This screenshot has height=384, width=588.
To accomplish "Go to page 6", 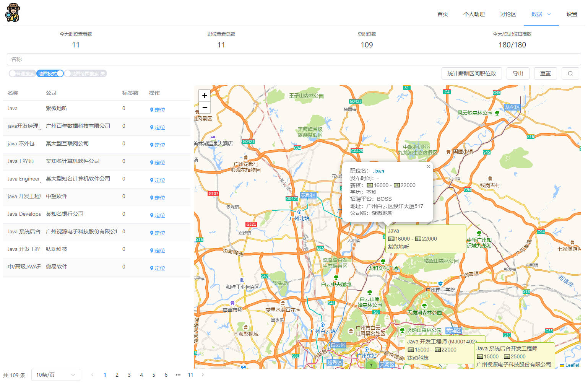I will (x=166, y=375).
